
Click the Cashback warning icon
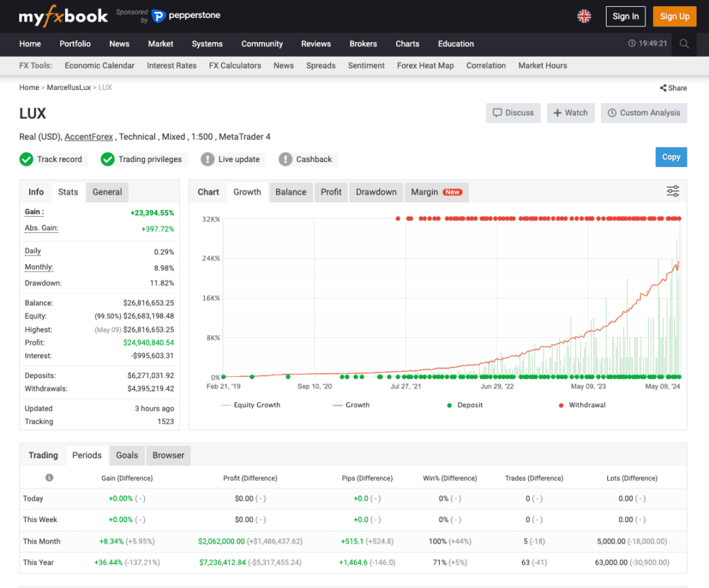pyautogui.click(x=285, y=159)
